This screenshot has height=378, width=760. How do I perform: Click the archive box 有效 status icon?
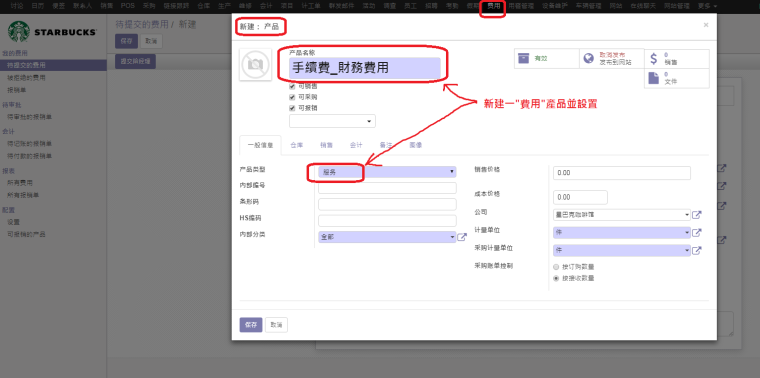(x=523, y=58)
